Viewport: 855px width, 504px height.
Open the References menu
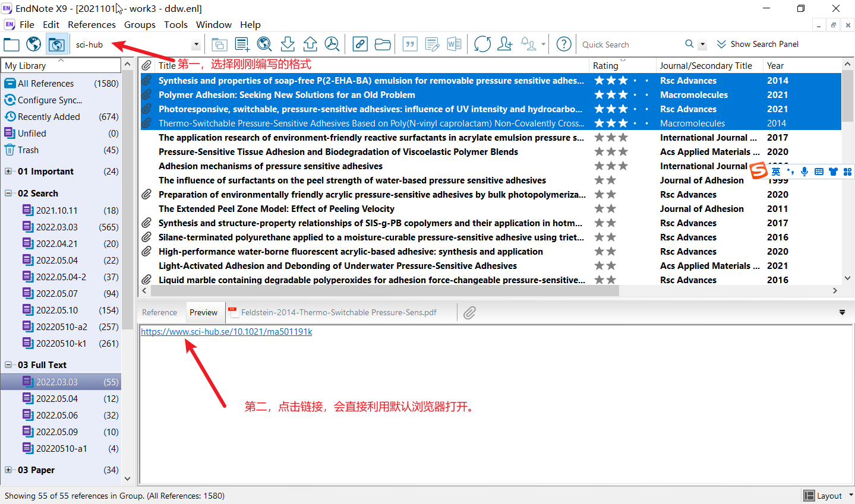pyautogui.click(x=92, y=25)
